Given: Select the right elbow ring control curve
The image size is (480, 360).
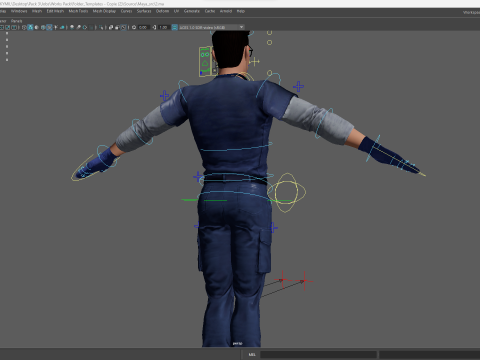Looking at the screenshot, I should [324, 123].
